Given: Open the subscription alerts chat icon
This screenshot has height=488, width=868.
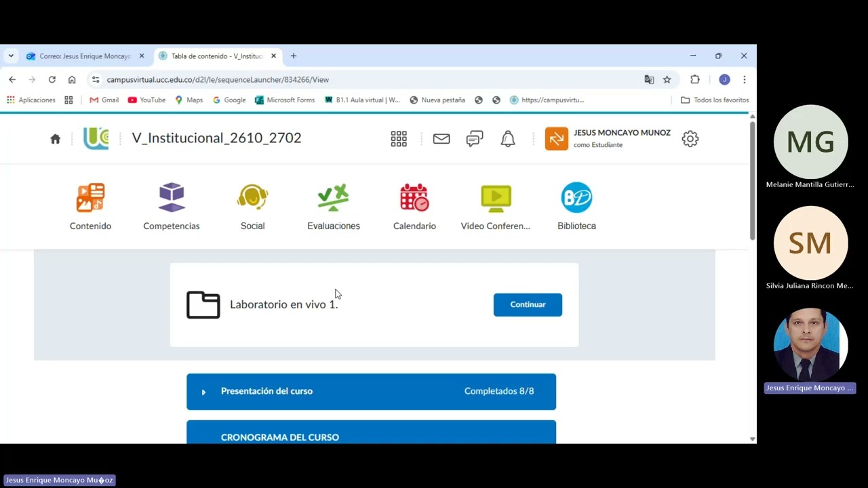Looking at the screenshot, I should (x=475, y=139).
